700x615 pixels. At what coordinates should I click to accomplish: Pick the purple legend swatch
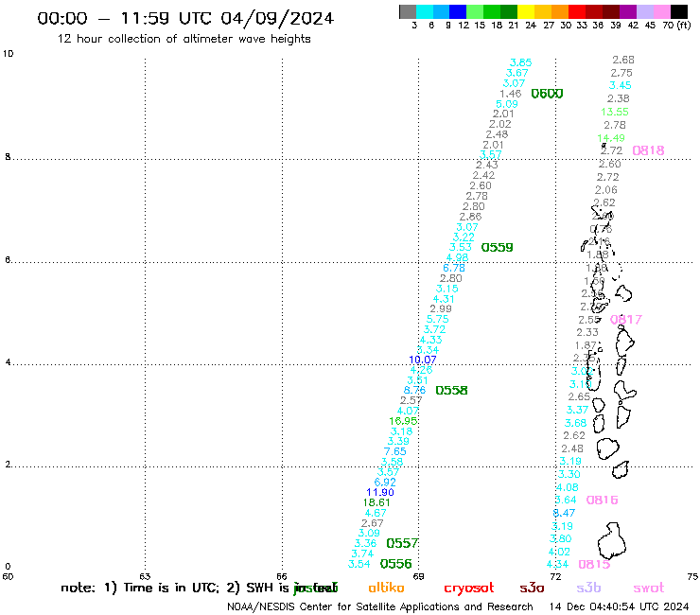click(628, 11)
